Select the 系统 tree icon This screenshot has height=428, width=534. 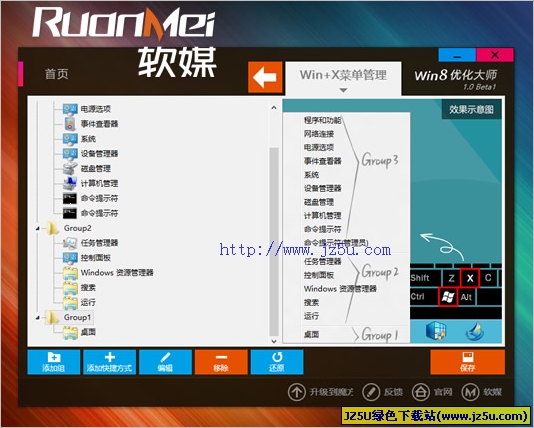pos(70,139)
